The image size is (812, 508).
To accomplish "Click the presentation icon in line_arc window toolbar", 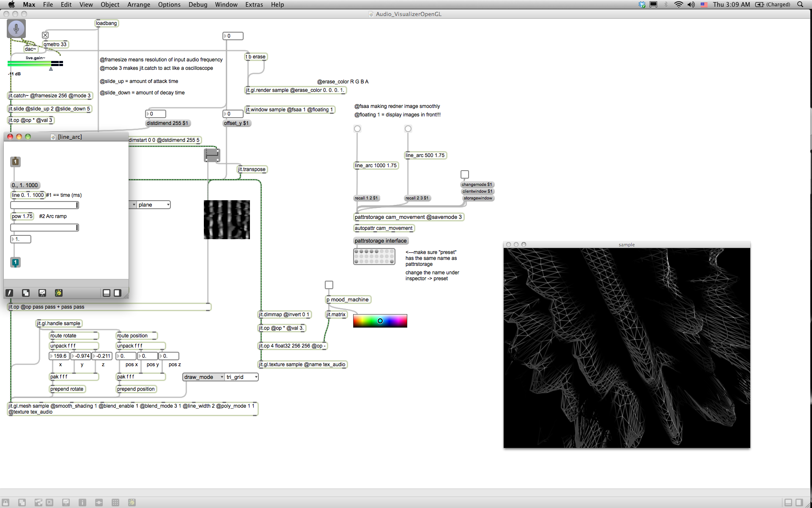I will point(42,293).
